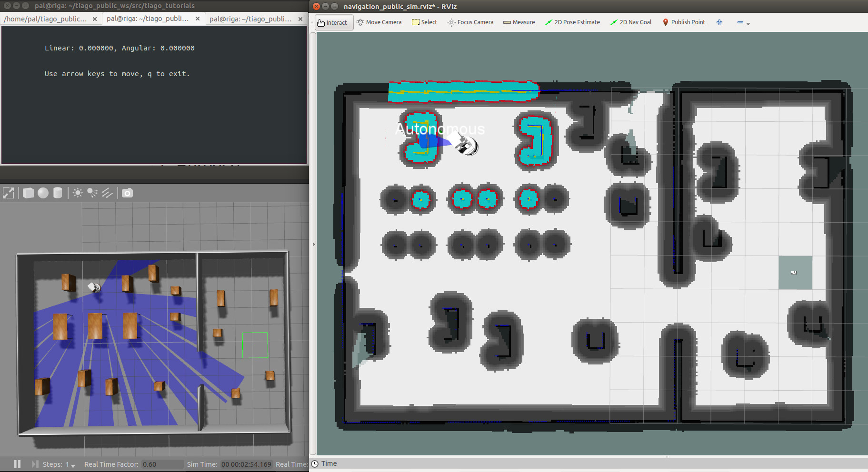Open the Steps count dropdown

click(73, 465)
